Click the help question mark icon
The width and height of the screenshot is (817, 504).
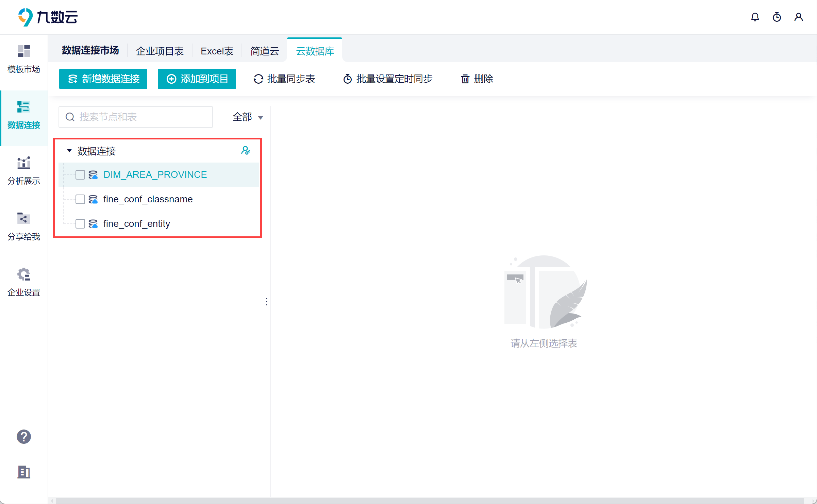click(x=24, y=437)
